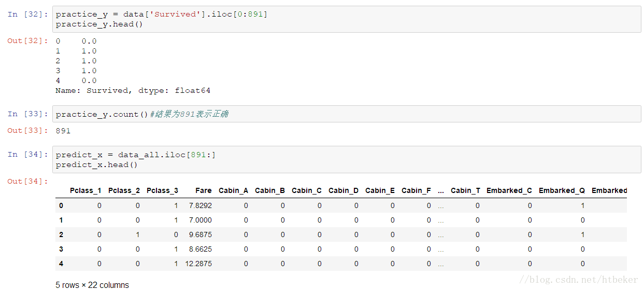Select the Fare cell showing 7.8292

(201, 205)
